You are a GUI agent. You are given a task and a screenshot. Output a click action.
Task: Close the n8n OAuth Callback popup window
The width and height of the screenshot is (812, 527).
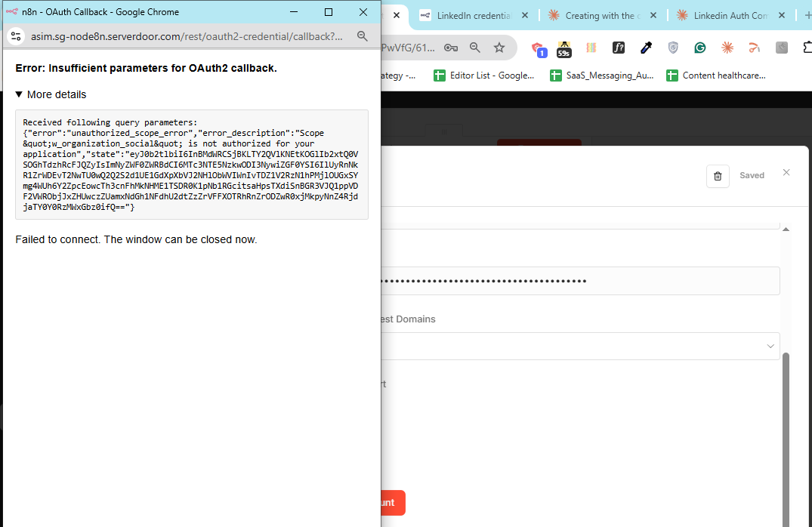tap(363, 12)
